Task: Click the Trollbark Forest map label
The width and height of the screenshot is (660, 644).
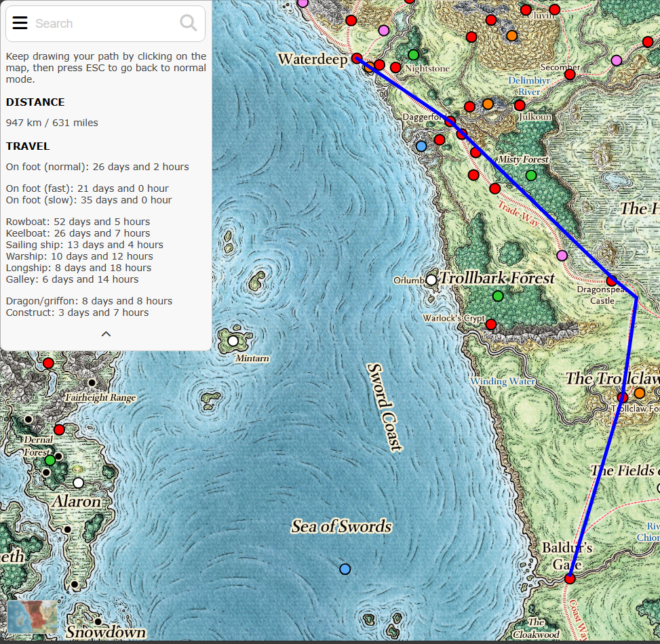Action: tap(497, 278)
